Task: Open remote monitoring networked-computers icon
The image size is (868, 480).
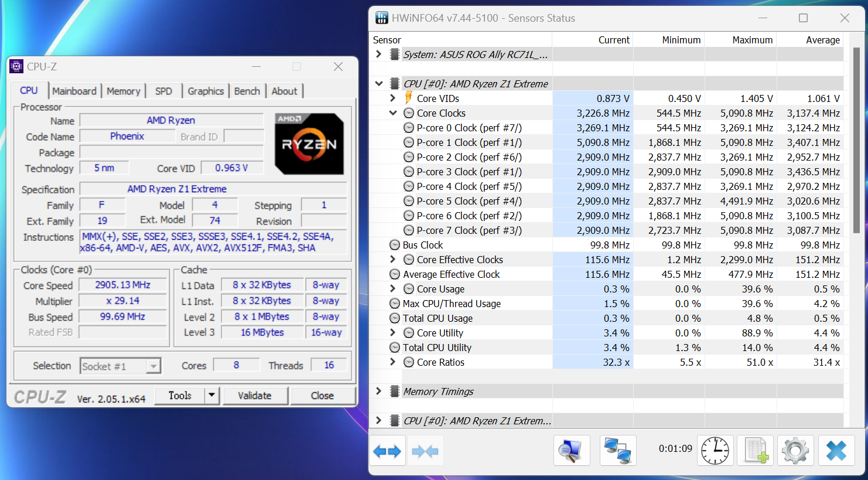Action: pyautogui.click(x=618, y=450)
